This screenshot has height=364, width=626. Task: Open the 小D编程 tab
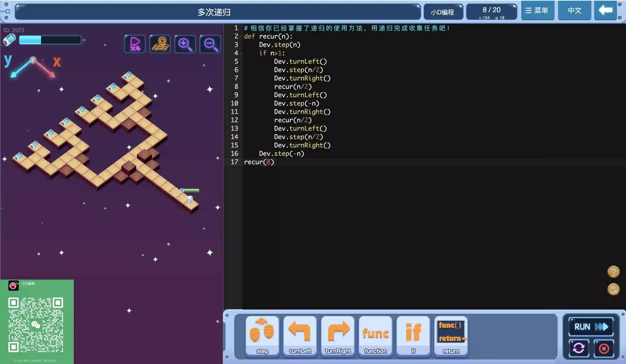(443, 12)
